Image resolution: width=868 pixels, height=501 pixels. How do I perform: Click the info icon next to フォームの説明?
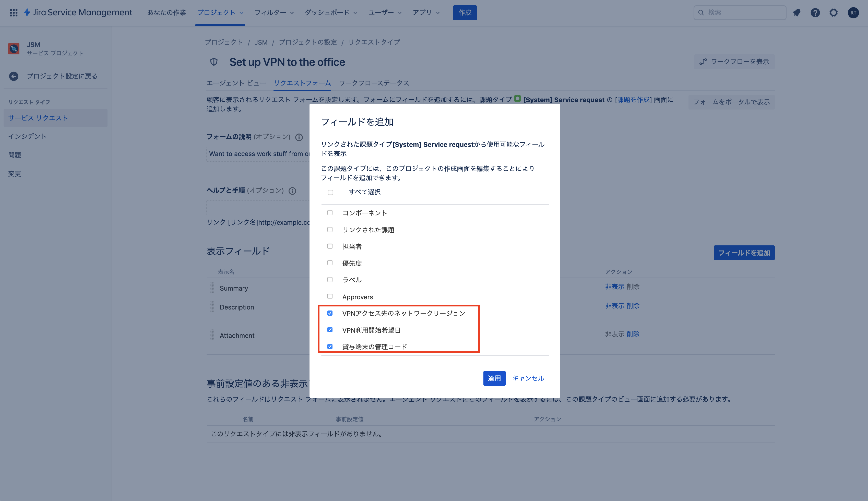point(299,137)
